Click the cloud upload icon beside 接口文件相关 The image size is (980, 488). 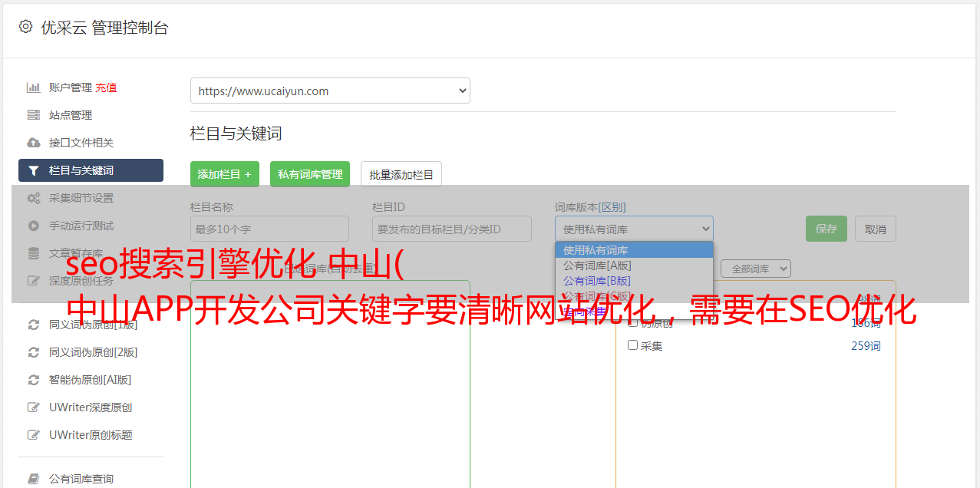point(34,143)
